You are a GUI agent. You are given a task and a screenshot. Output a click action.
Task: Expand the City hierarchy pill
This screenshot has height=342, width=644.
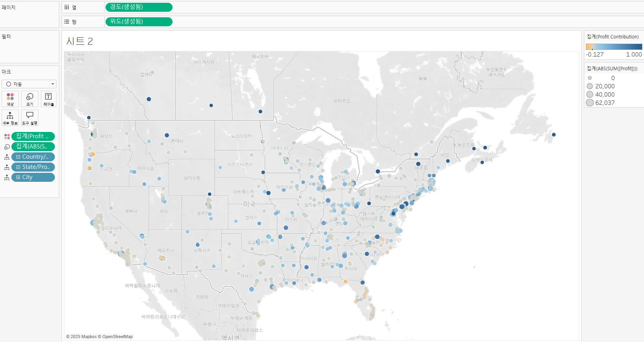point(18,177)
